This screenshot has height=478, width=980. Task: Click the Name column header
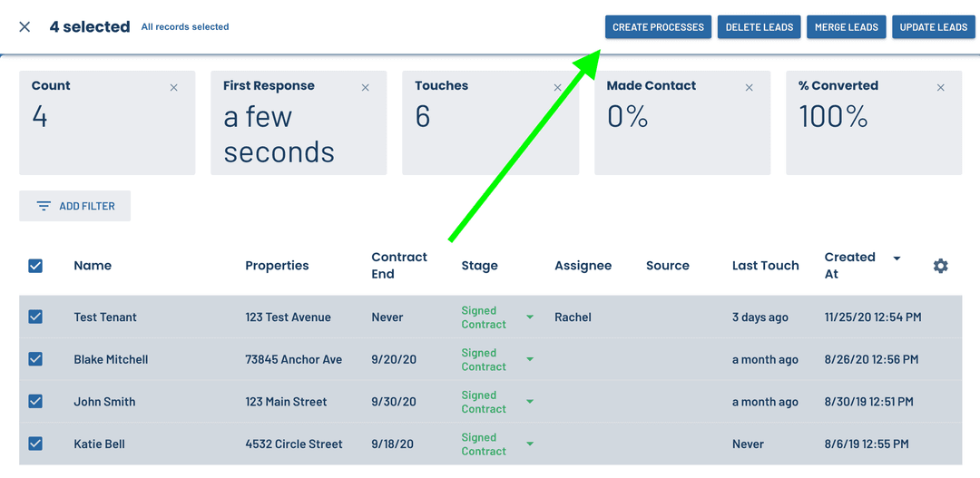tap(93, 266)
